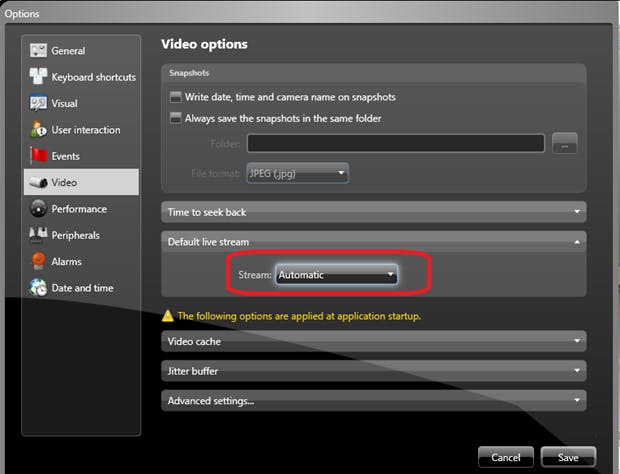
Task: Click the Visual monitor icon
Action: [38, 103]
